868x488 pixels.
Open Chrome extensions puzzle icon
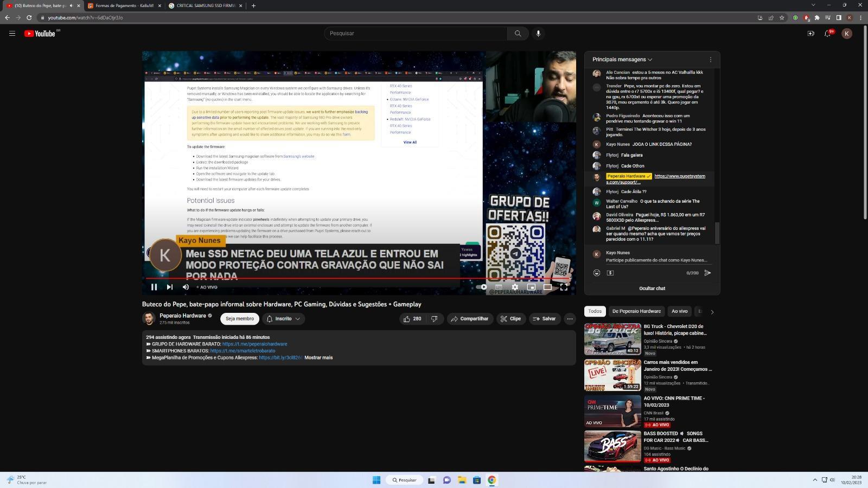pyautogui.click(x=817, y=17)
